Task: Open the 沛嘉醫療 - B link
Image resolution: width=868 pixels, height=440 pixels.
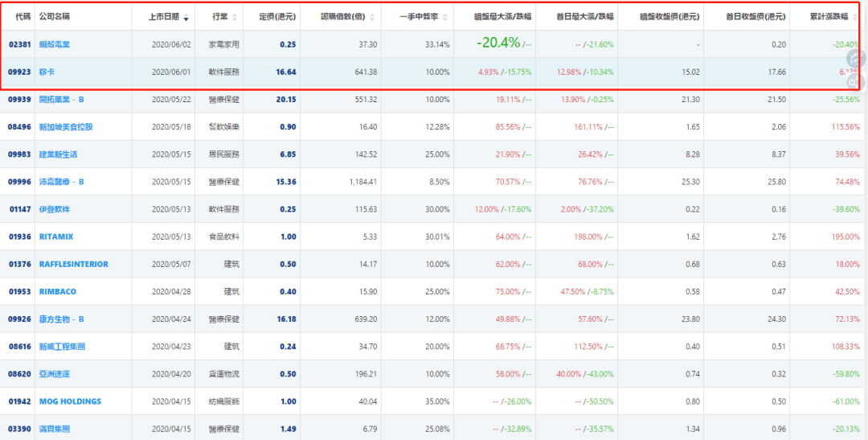Action: (61, 182)
